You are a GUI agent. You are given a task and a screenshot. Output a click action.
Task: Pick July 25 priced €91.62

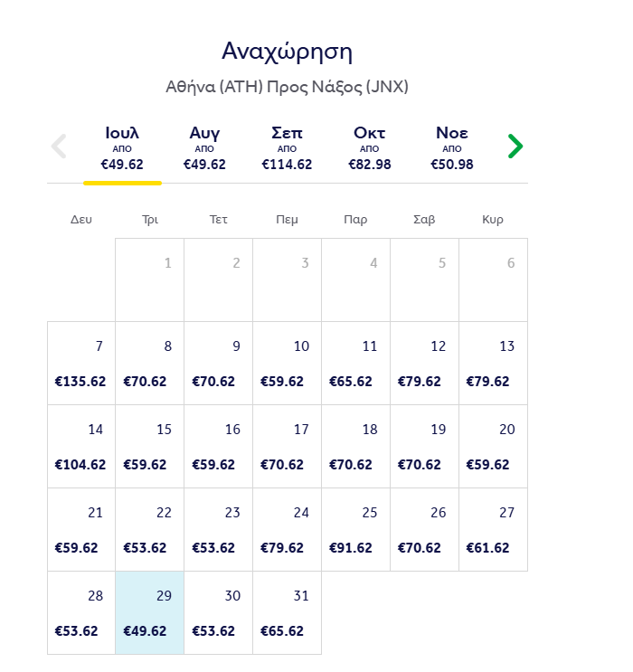[x=355, y=529]
